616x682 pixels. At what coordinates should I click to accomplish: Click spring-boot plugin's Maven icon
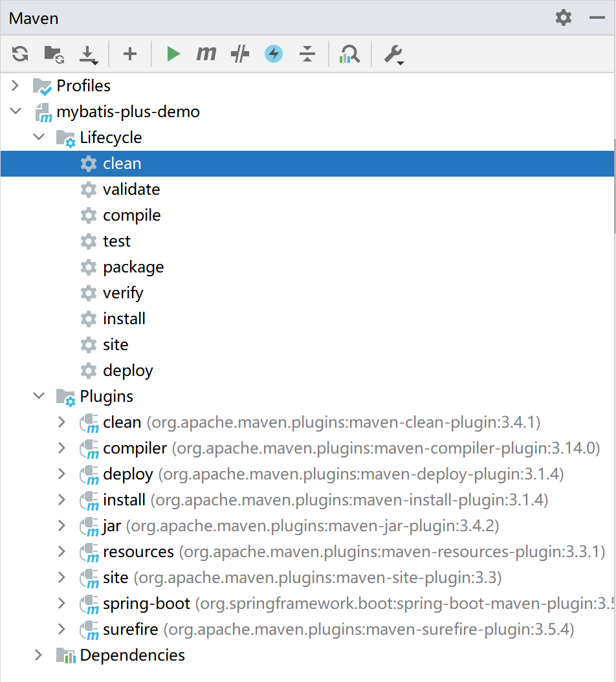pos(89,604)
